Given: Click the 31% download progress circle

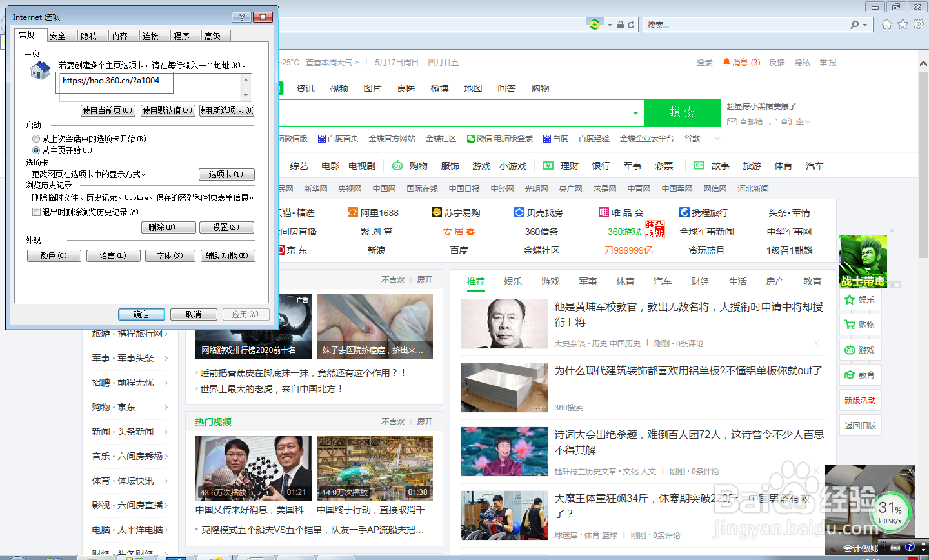Looking at the screenshot, I should coord(892,510).
